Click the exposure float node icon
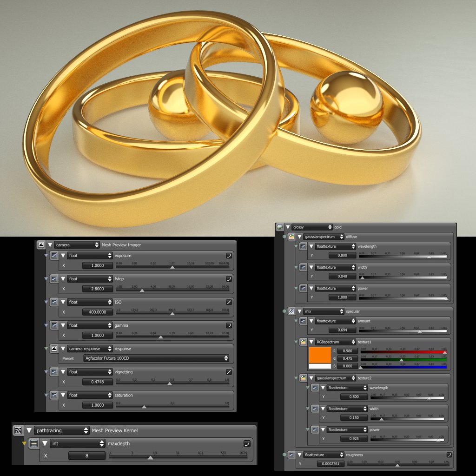 (x=54, y=256)
